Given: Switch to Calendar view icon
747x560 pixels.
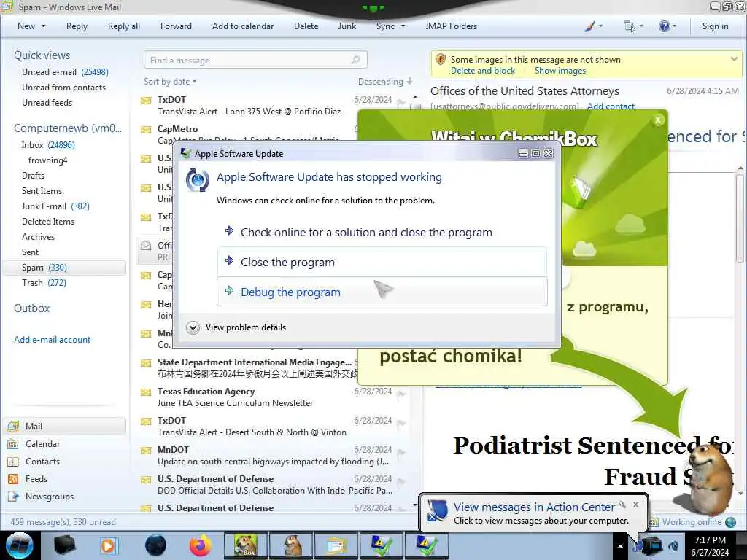Looking at the screenshot, I should (13, 444).
